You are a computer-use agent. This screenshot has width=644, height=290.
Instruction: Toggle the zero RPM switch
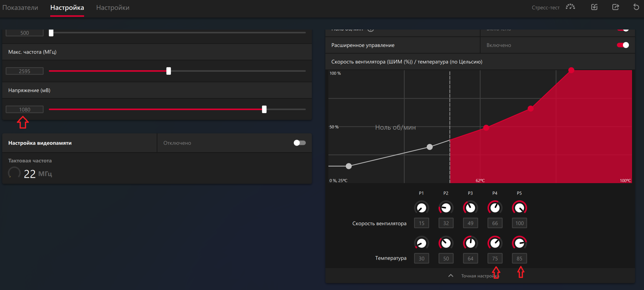(x=623, y=30)
